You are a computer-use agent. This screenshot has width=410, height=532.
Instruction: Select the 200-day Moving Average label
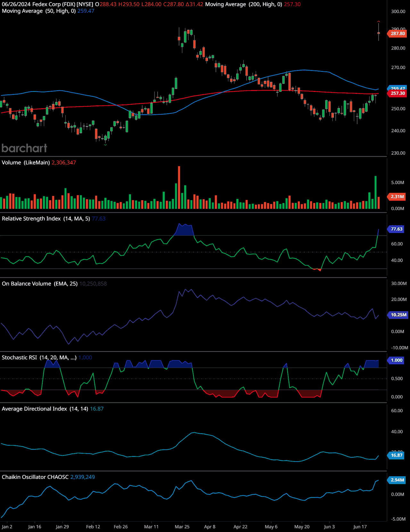point(243,4)
